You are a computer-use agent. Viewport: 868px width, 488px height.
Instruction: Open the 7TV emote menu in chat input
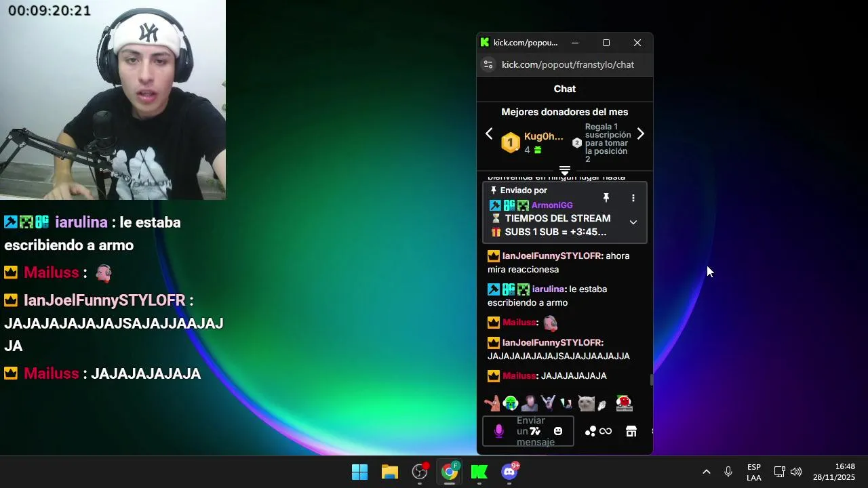535,431
